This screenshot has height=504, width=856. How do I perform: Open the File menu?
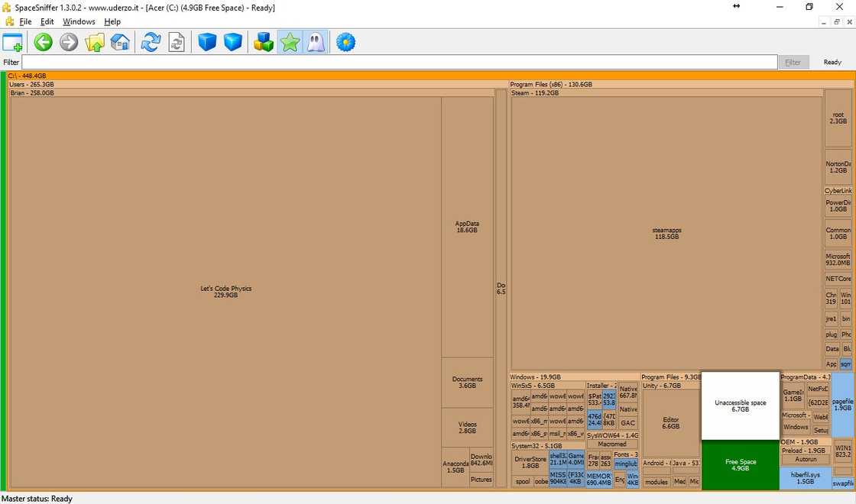pos(25,22)
